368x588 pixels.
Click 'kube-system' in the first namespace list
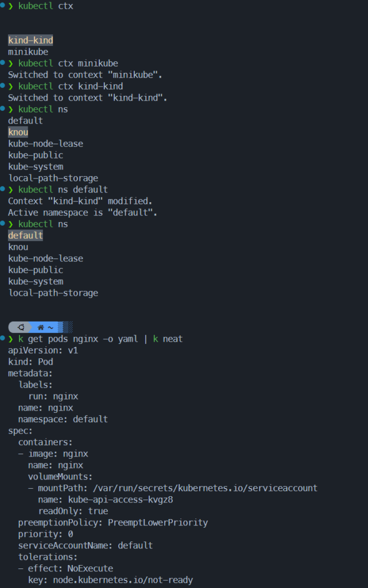36,167
